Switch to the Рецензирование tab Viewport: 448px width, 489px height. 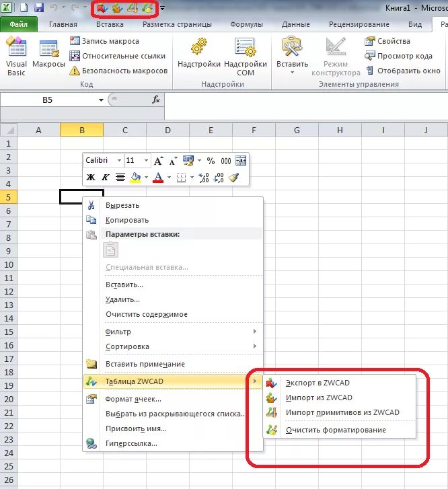359,24
